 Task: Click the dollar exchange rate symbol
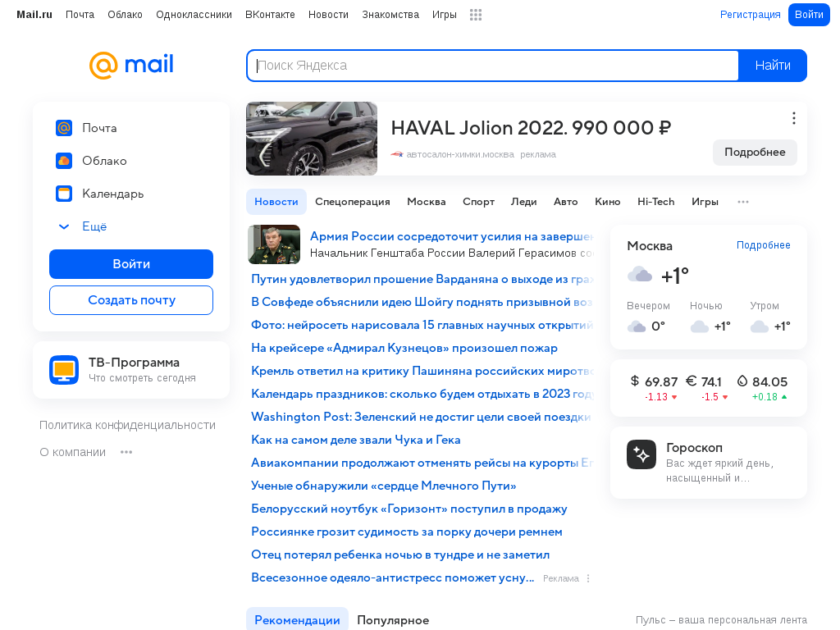[635, 381]
